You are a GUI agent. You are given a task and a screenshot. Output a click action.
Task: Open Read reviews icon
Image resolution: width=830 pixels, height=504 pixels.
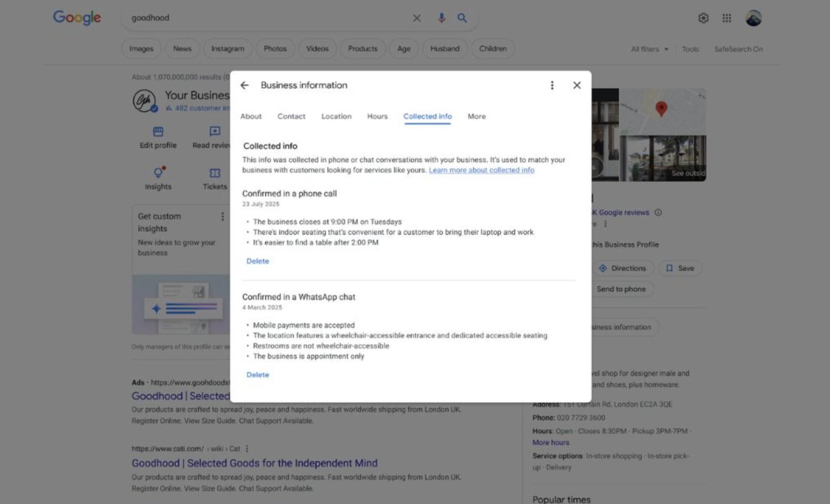click(215, 131)
